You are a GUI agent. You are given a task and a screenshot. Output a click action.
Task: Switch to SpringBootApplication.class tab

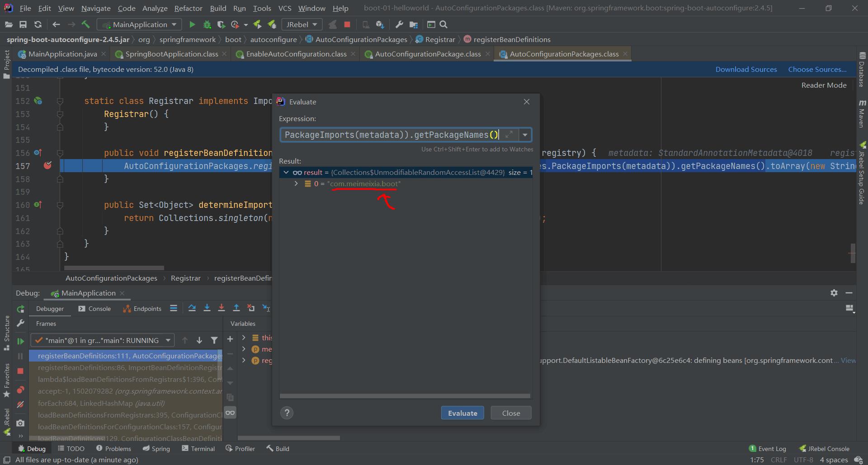coord(171,54)
